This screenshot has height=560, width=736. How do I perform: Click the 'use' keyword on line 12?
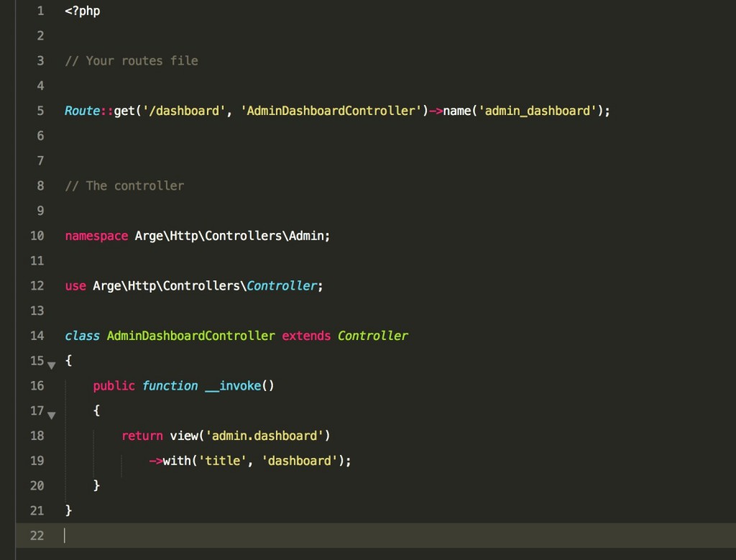coord(75,286)
